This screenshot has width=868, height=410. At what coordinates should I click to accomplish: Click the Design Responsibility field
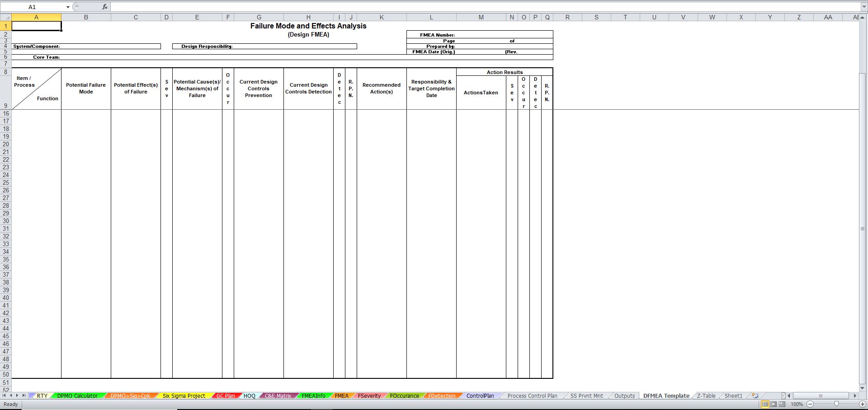(x=264, y=46)
